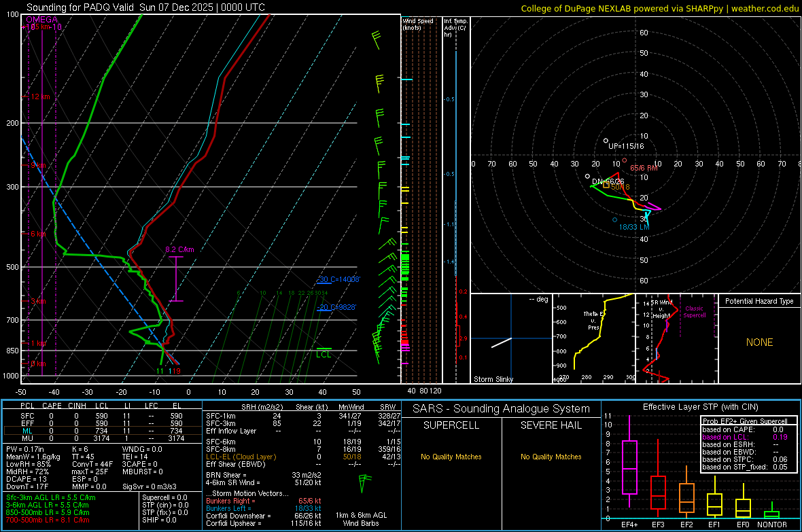
Task: Click the '-20 C=9828' height label
Action: (336, 307)
